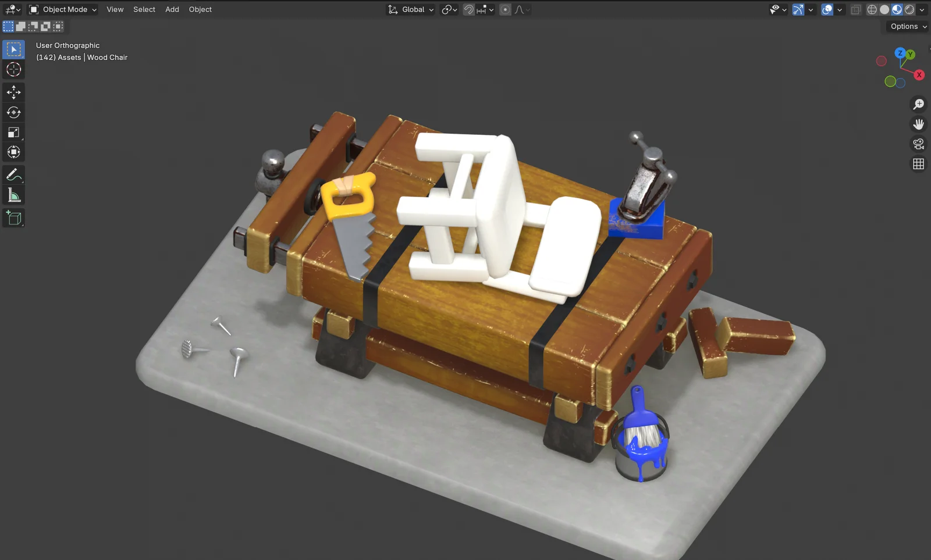This screenshot has width=931, height=560.
Task: Click the Zoom icon in the viewport sidebar
Action: [x=918, y=104]
